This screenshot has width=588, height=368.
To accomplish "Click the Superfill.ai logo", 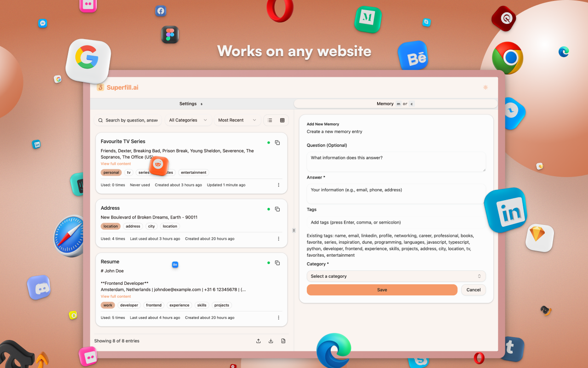I will pyautogui.click(x=118, y=87).
